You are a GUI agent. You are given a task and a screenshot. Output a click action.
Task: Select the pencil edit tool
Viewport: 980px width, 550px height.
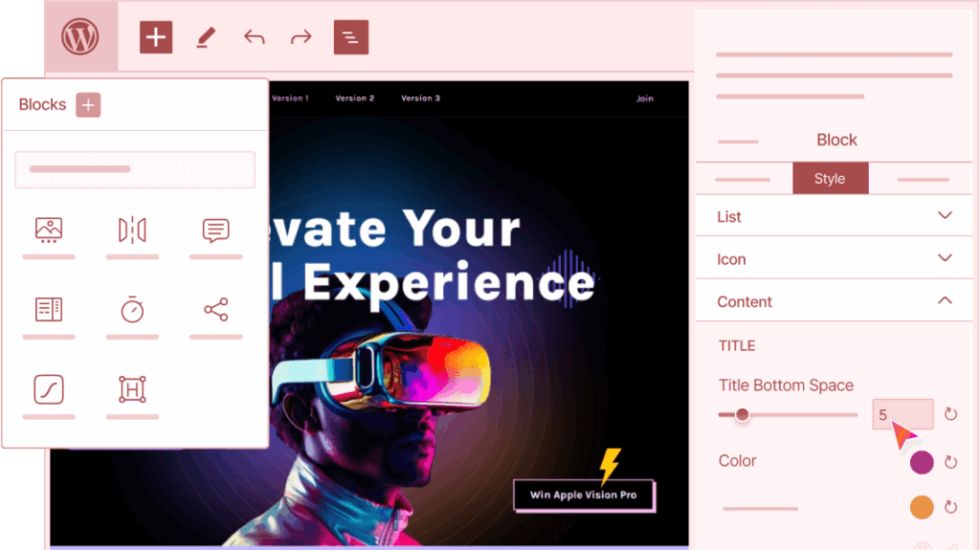click(x=206, y=37)
